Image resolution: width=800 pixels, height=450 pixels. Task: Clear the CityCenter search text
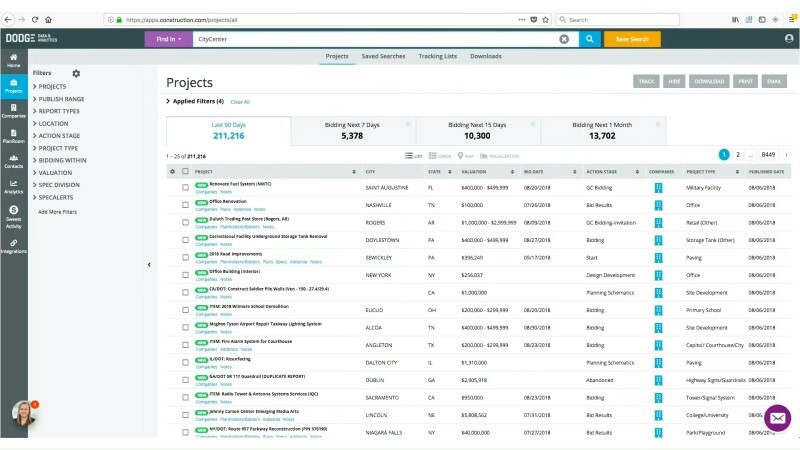(564, 39)
